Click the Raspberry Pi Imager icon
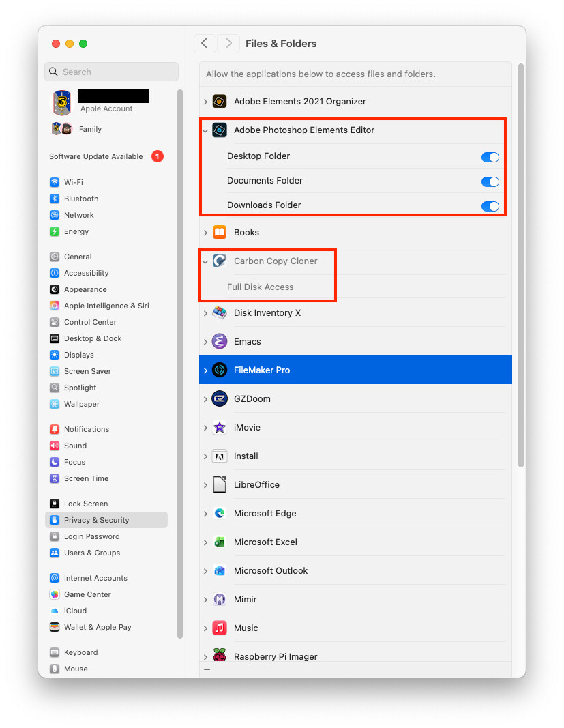This screenshot has width=564, height=728. (219, 656)
